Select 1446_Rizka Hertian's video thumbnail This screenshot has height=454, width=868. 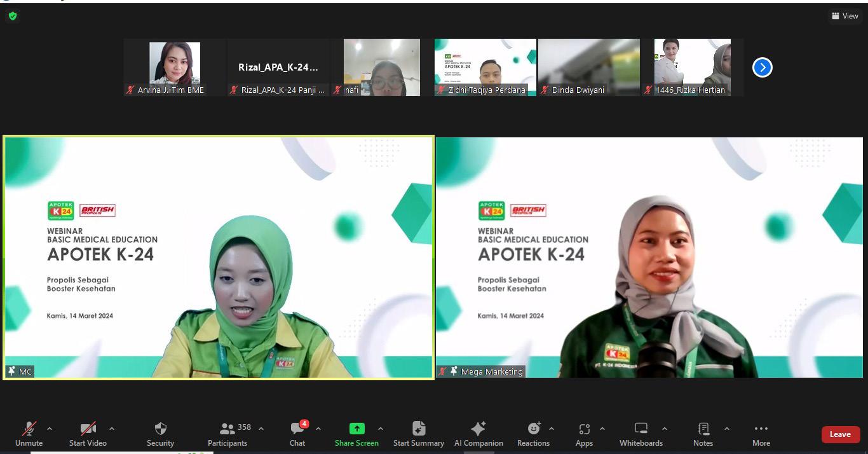point(693,67)
